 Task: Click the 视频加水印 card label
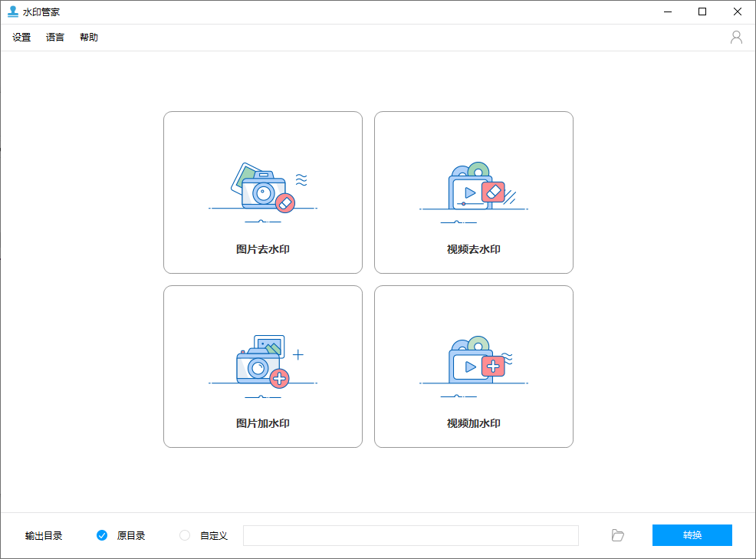(x=474, y=423)
